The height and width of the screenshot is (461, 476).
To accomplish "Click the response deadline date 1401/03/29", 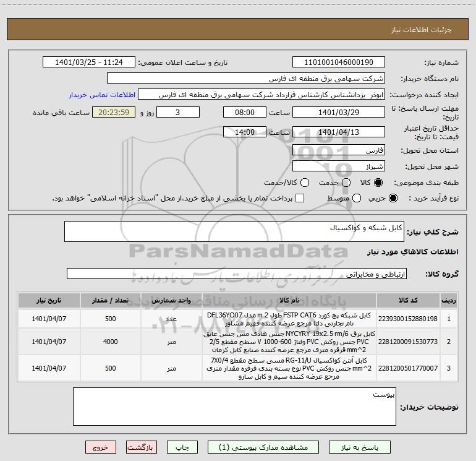I will (339, 112).
